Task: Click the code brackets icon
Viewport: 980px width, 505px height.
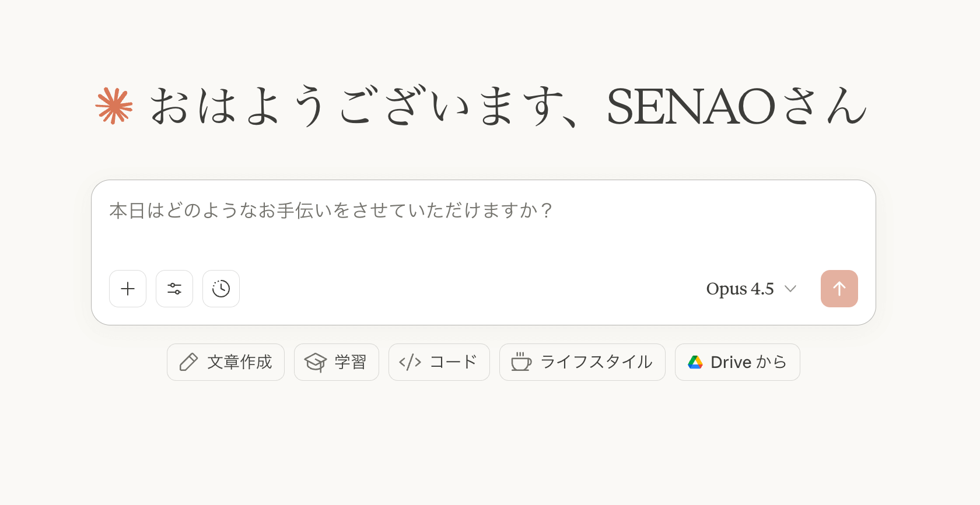Action: pos(410,362)
